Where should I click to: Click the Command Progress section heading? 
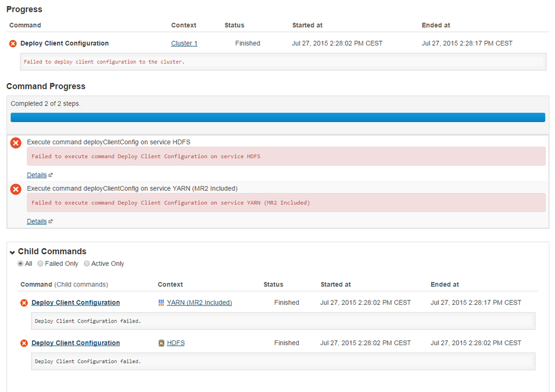pyautogui.click(x=46, y=86)
